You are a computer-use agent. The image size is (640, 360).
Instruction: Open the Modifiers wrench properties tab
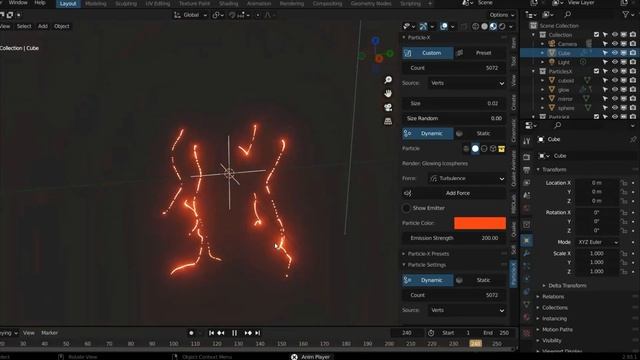(527, 253)
